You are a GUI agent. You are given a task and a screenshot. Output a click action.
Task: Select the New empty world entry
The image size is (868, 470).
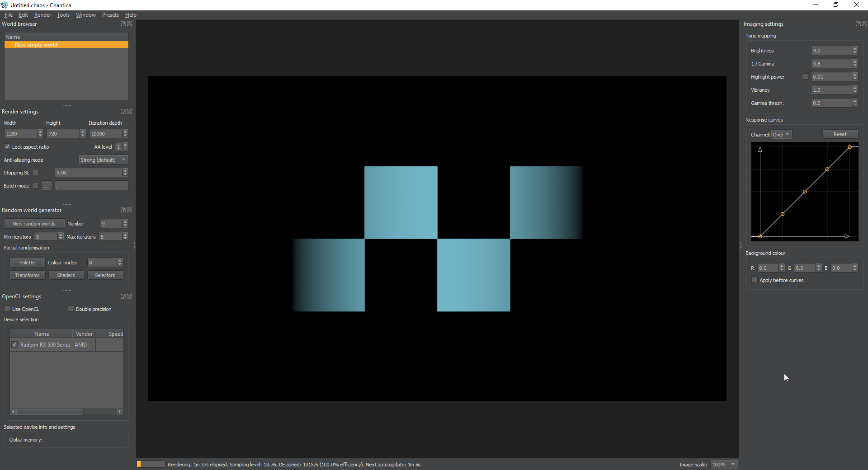(66, 45)
